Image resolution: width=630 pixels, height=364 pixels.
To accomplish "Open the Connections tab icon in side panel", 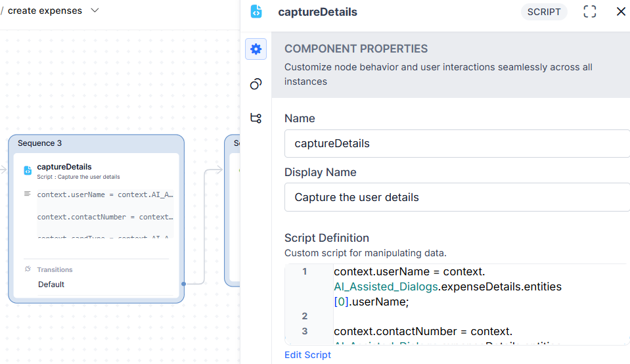I will point(256,84).
